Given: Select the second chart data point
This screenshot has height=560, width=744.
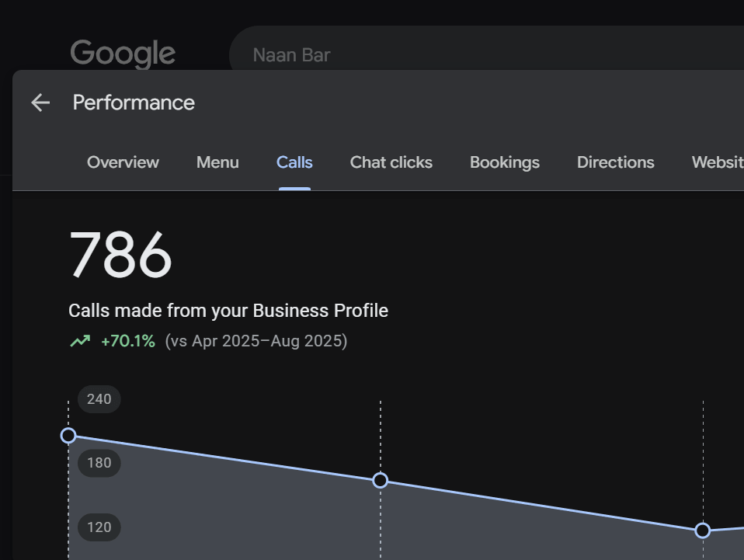Looking at the screenshot, I should (380, 481).
